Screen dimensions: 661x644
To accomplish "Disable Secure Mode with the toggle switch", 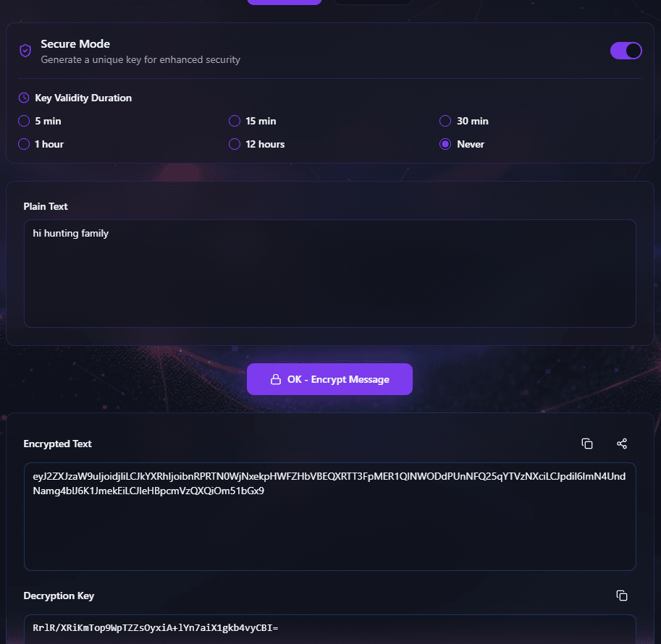I will pos(626,51).
